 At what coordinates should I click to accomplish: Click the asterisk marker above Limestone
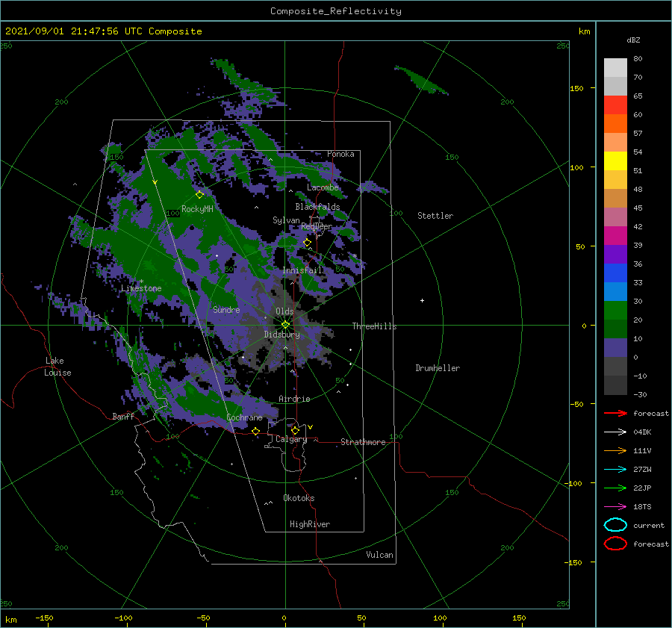pos(141,282)
